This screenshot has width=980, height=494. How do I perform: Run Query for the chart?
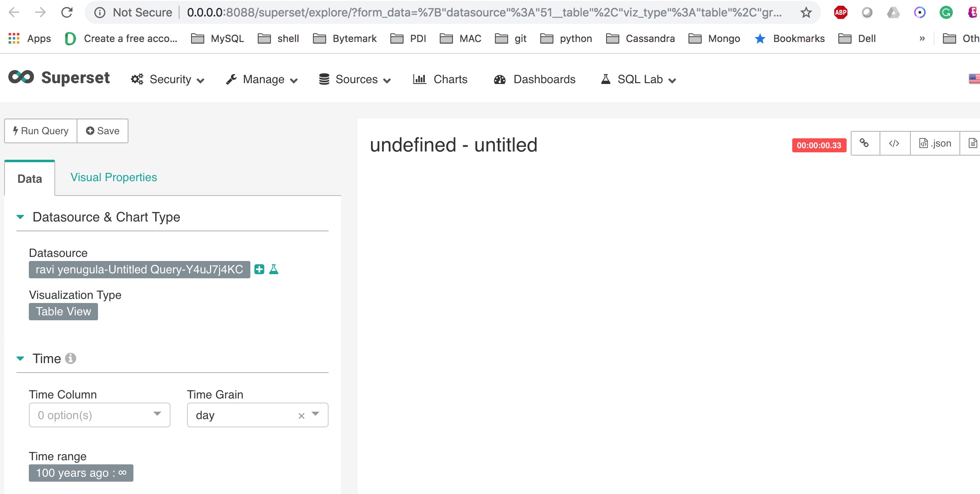click(x=40, y=130)
